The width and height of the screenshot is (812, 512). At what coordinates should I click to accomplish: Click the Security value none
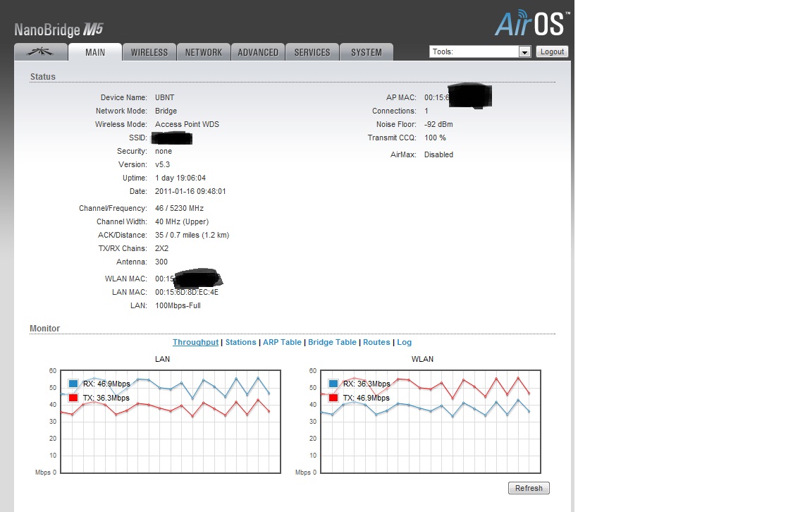coord(163,152)
